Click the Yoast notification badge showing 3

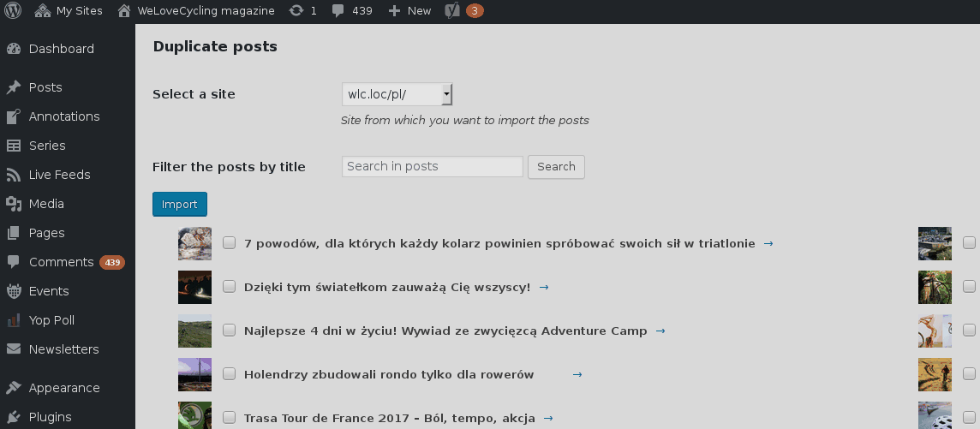coord(475,10)
